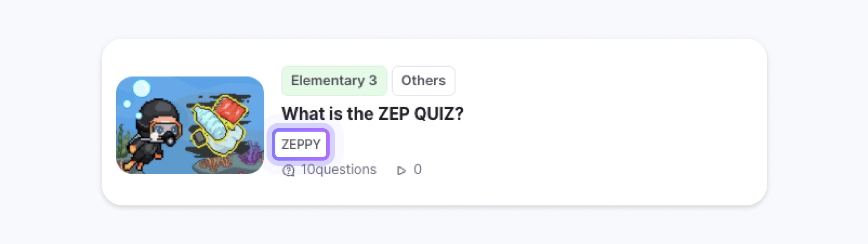The width and height of the screenshot is (868, 244).
Task: Open the ZEP QUIZ thumbnail image
Action: pyautogui.click(x=189, y=125)
